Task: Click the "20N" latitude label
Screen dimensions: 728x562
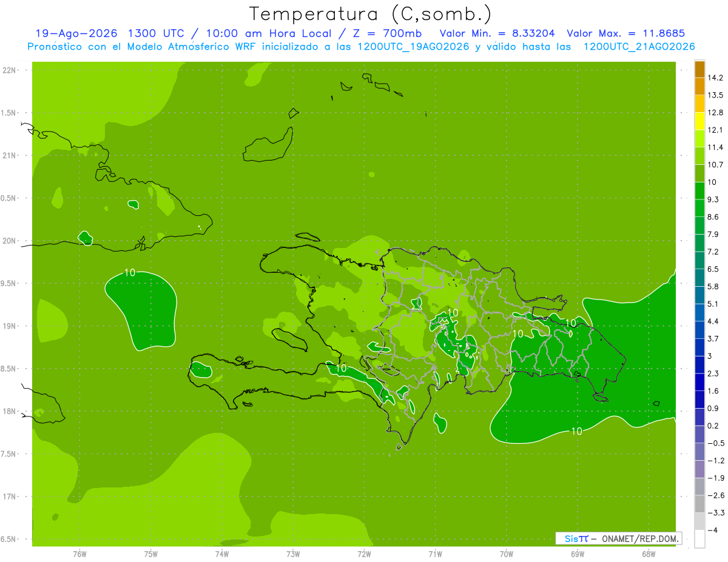Action: [10, 241]
